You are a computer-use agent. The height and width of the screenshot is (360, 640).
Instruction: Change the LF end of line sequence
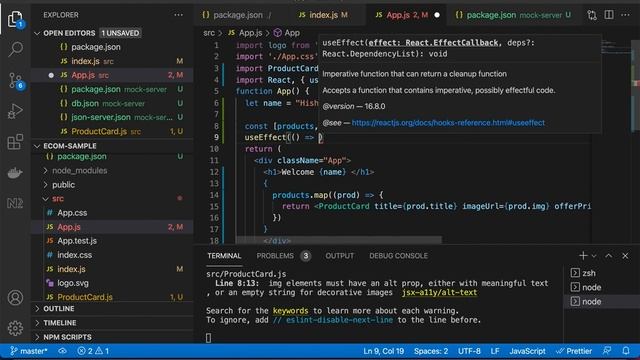[495, 351]
